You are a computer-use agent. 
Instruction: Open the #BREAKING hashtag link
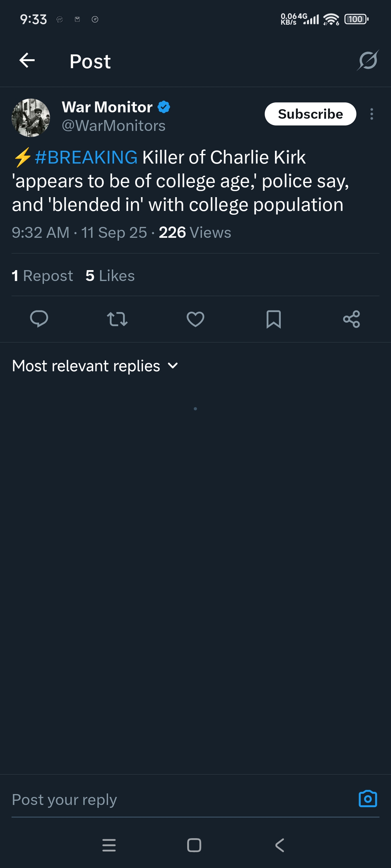(x=86, y=157)
